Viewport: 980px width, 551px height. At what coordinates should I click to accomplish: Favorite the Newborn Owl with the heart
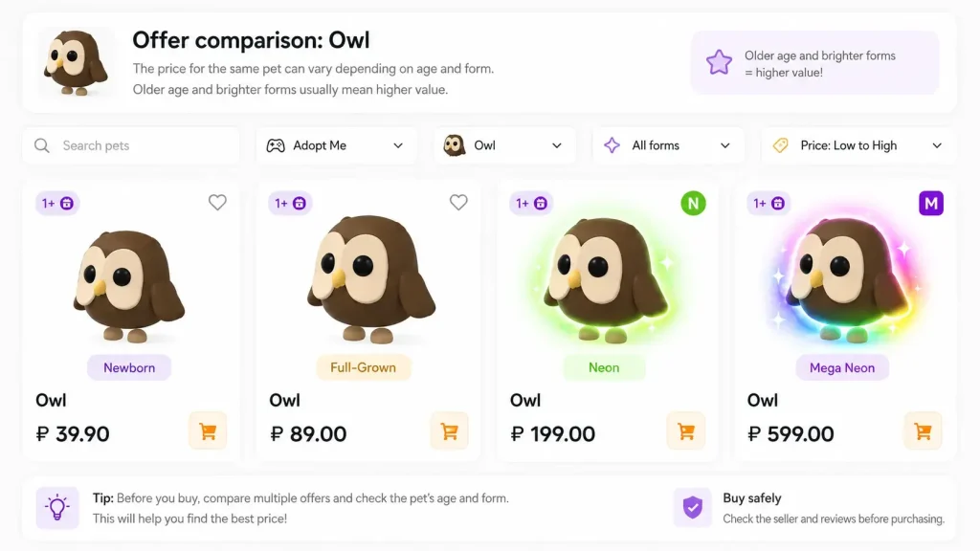(x=217, y=203)
